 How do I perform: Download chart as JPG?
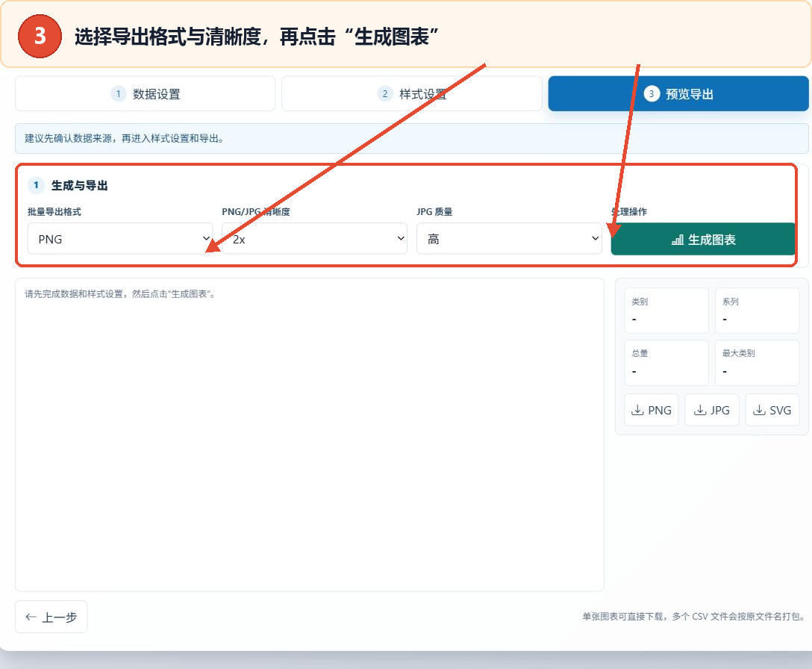tap(711, 410)
